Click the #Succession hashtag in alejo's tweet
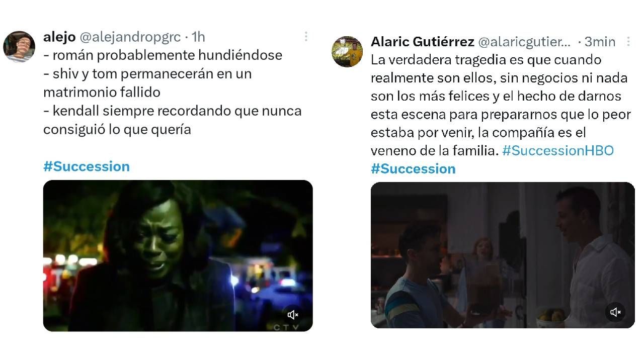644x362 pixels. pyautogui.click(x=87, y=166)
